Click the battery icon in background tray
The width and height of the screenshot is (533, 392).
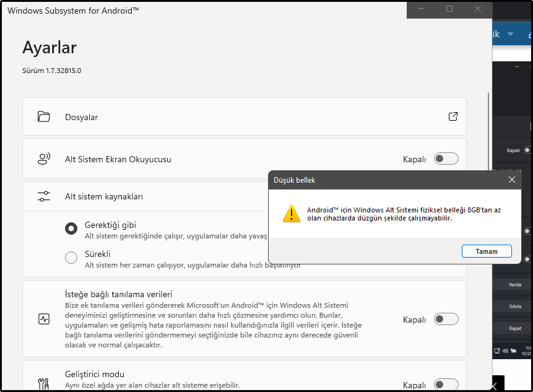pos(513,351)
